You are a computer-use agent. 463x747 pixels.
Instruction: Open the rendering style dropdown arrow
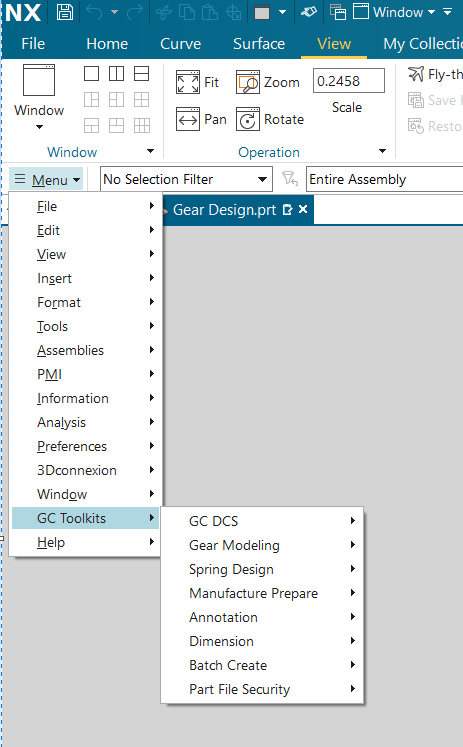282,12
